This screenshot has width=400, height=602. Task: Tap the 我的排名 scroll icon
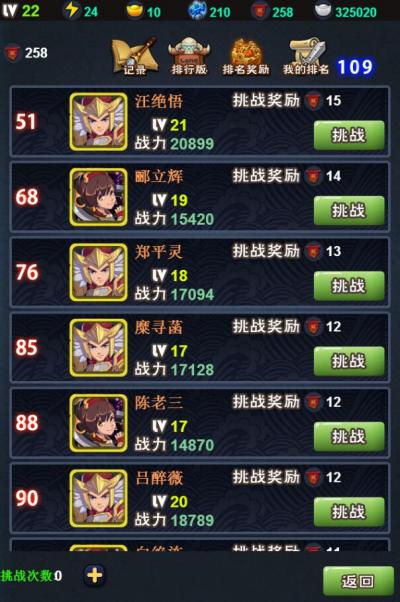[x=306, y=56]
